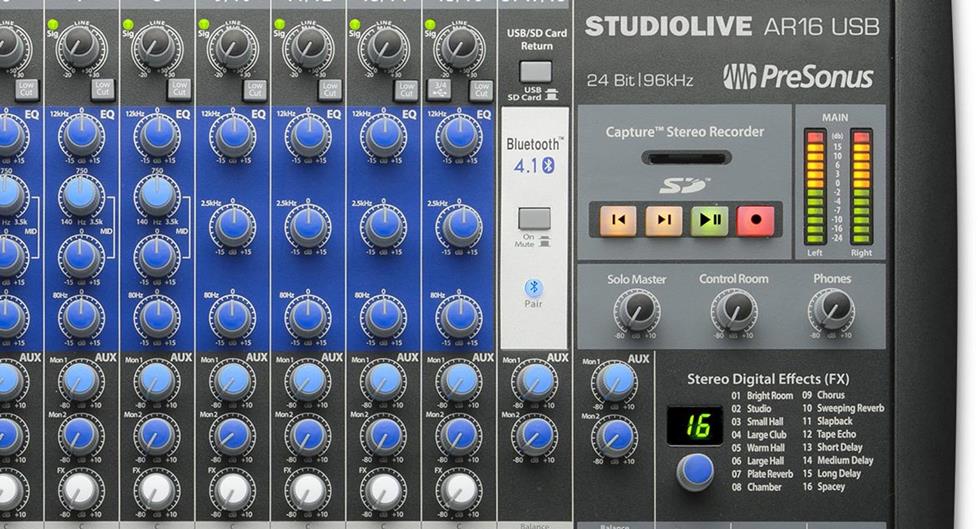This screenshot has height=529, width=978.
Task: Adjust the 2.5kHz EQ knob on channel 9/10
Action: (x=233, y=226)
